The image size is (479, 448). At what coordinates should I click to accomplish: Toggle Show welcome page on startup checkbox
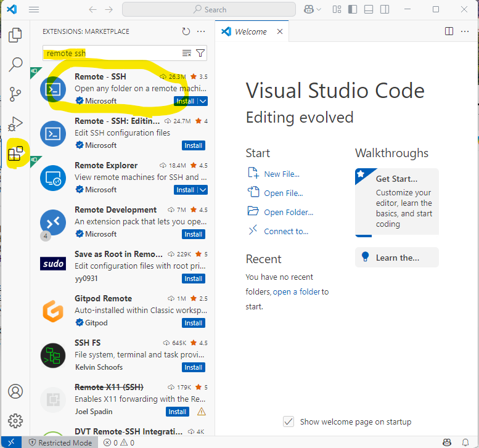pos(289,422)
